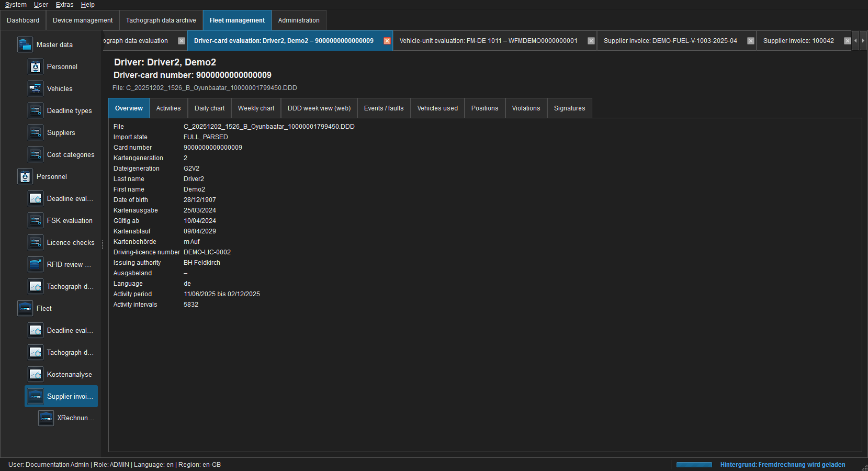Click the Kostenanalyse chart icon
Viewport: 868px width, 471px height.
point(36,375)
